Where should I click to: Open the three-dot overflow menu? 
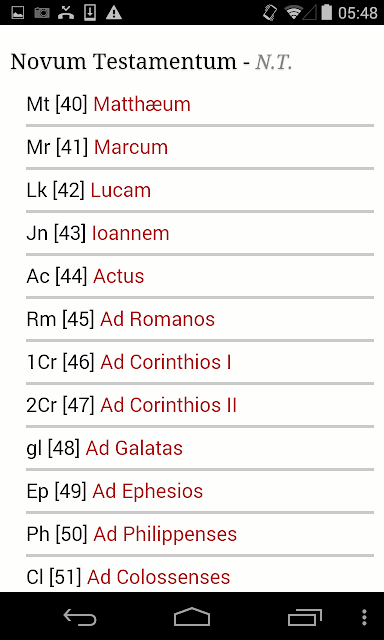(x=364, y=617)
